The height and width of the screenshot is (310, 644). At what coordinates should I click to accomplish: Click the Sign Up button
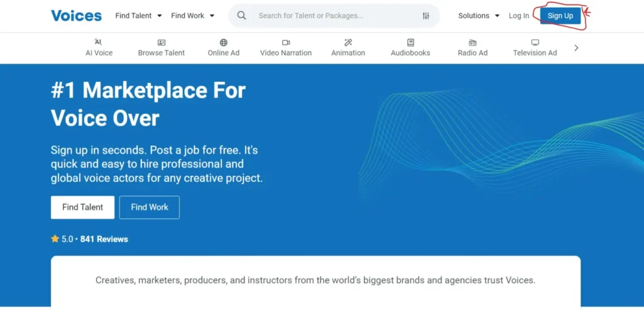click(x=560, y=16)
